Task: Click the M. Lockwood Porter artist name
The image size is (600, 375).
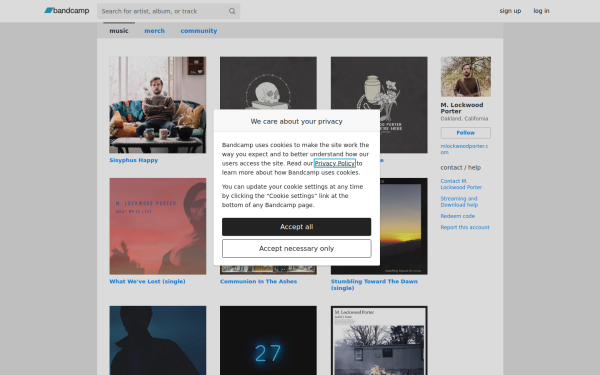Action: tap(461, 108)
